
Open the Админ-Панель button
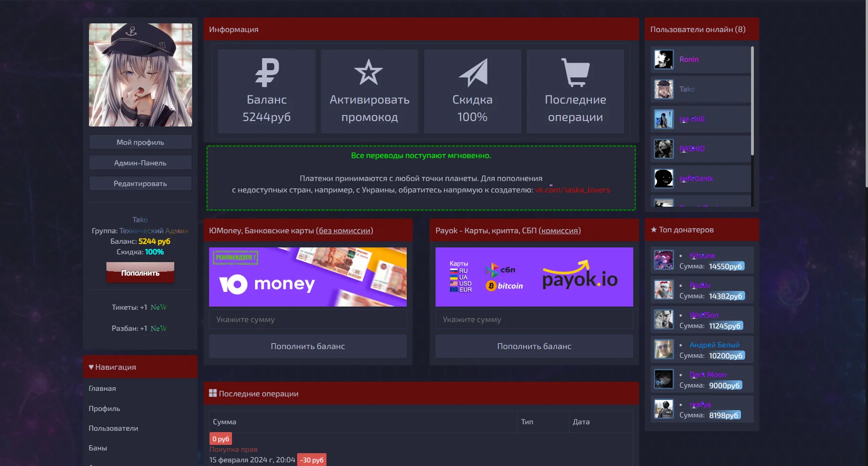coord(140,163)
